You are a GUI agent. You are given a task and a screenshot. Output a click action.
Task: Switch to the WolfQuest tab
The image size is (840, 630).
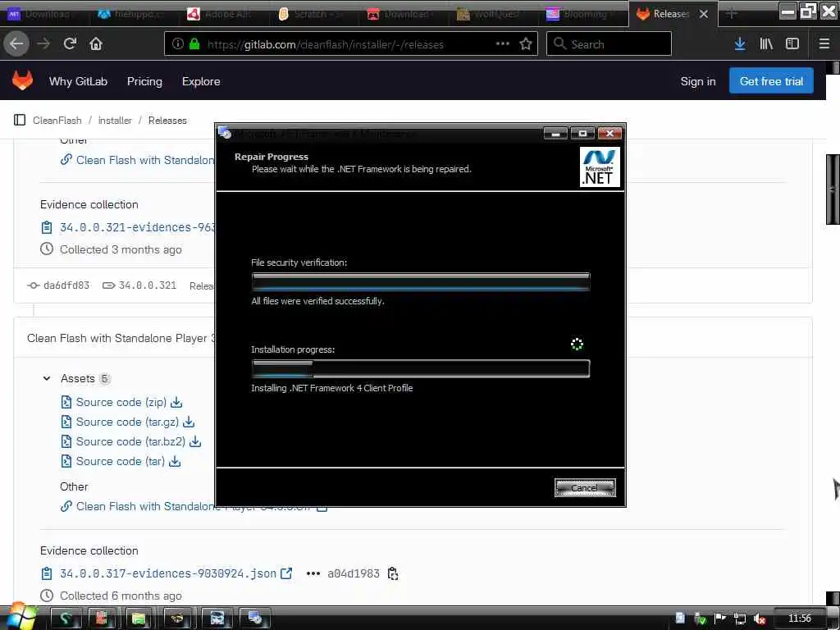click(489, 14)
